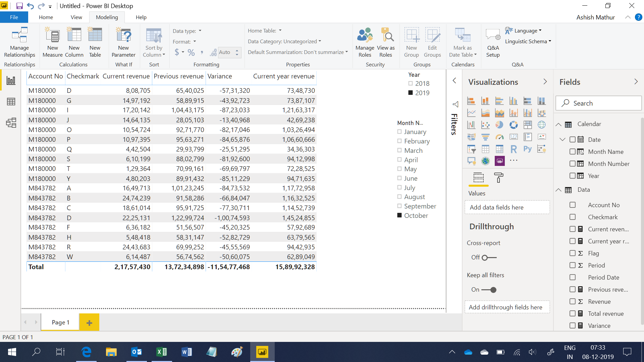Collapse the Data table in Fields

point(558,190)
